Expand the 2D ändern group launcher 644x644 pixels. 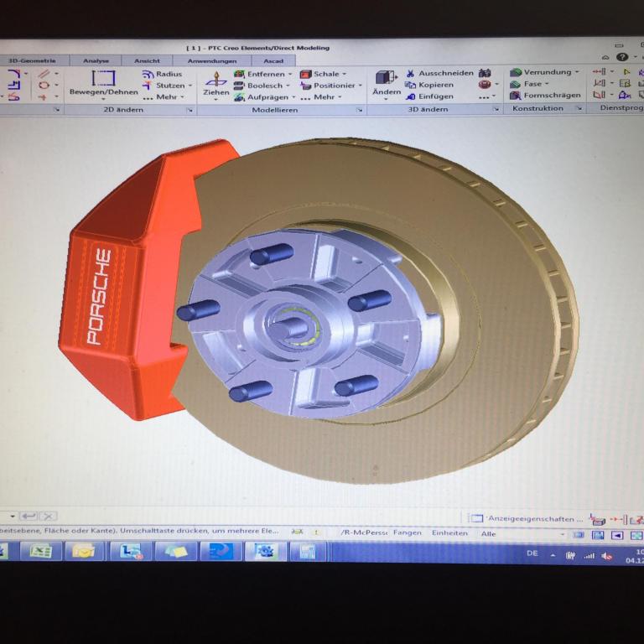click(190, 110)
